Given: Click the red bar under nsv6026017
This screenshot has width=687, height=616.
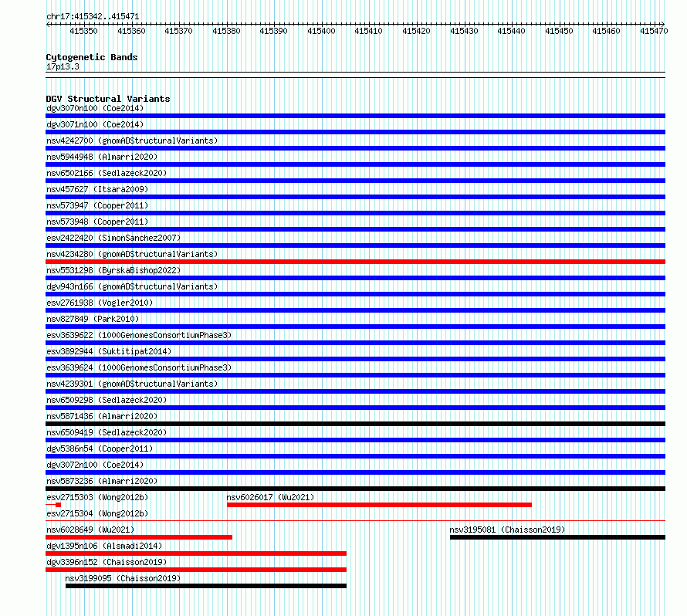Looking at the screenshot, I should point(380,505).
